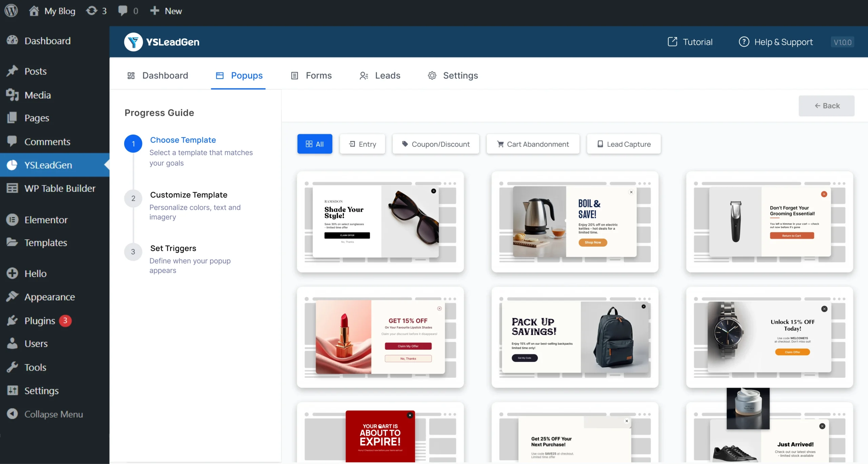This screenshot has width=868, height=464.
Task: Filter templates by Lead Capture
Action: (624, 144)
